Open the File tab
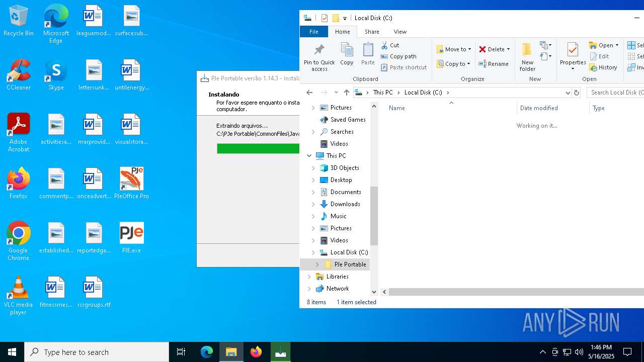 click(313, 32)
